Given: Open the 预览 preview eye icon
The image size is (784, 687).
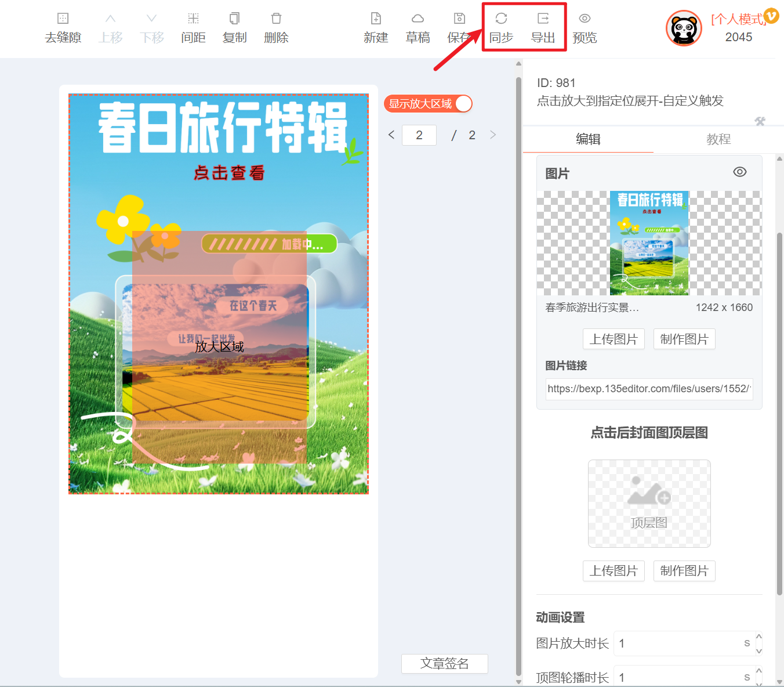Looking at the screenshot, I should point(585,19).
